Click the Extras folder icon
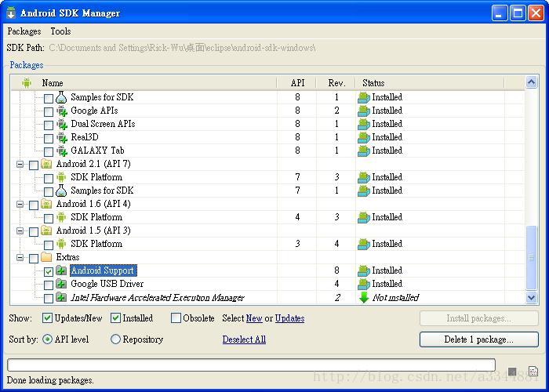549x392 pixels. point(46,257)
